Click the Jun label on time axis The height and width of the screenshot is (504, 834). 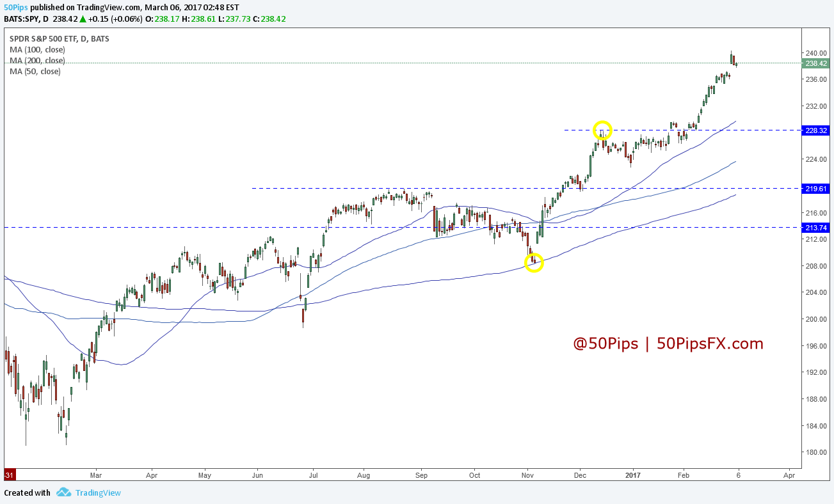(257, 475)
